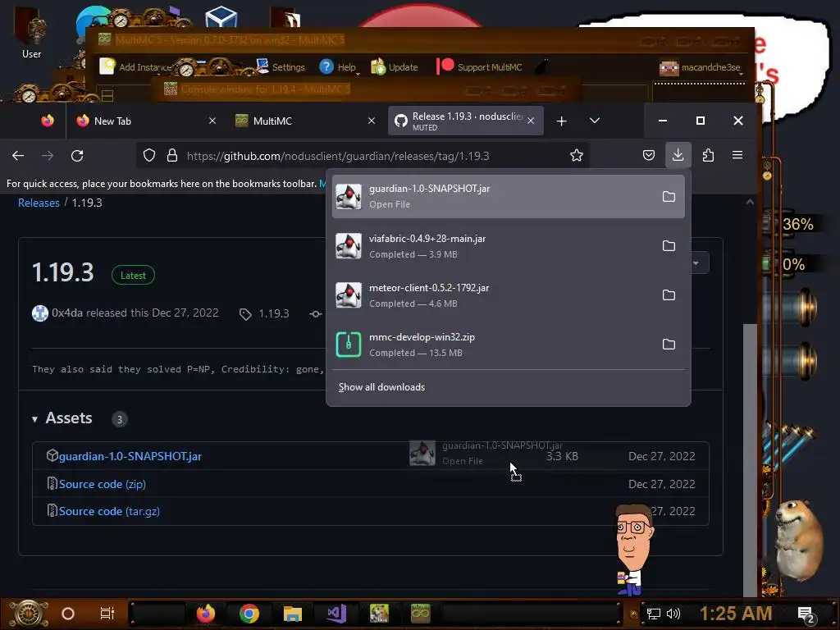Launch Firefox from the taskbar
The height and width of the screenshot is (630, 840).
pyautogui.click(x=205, y=614)
